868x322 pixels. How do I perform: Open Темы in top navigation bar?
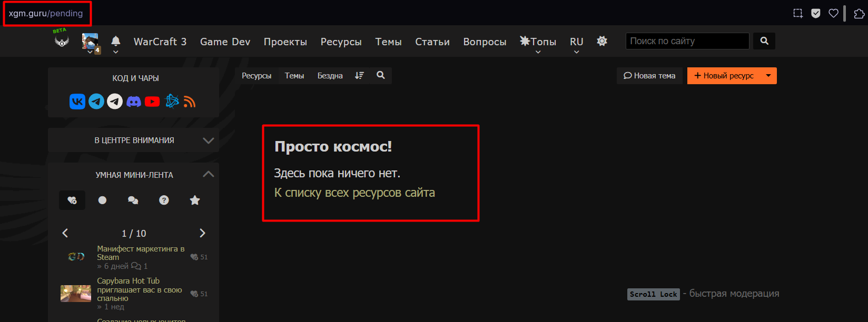[x=389, y=42]
